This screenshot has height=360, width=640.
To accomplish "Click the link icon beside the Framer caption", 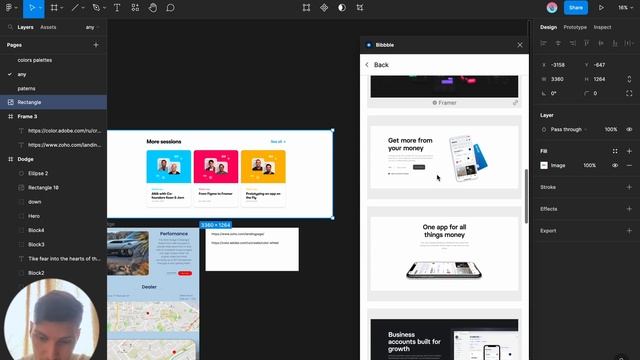I will (x=516, y=103).
